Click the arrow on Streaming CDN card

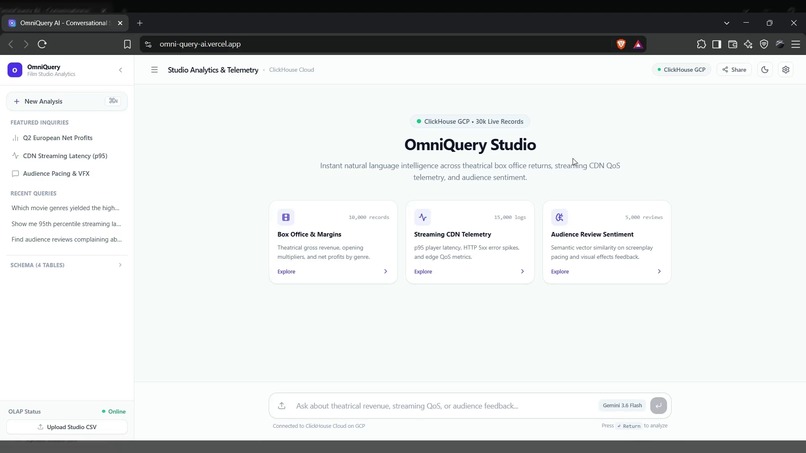tap(522, 271)
